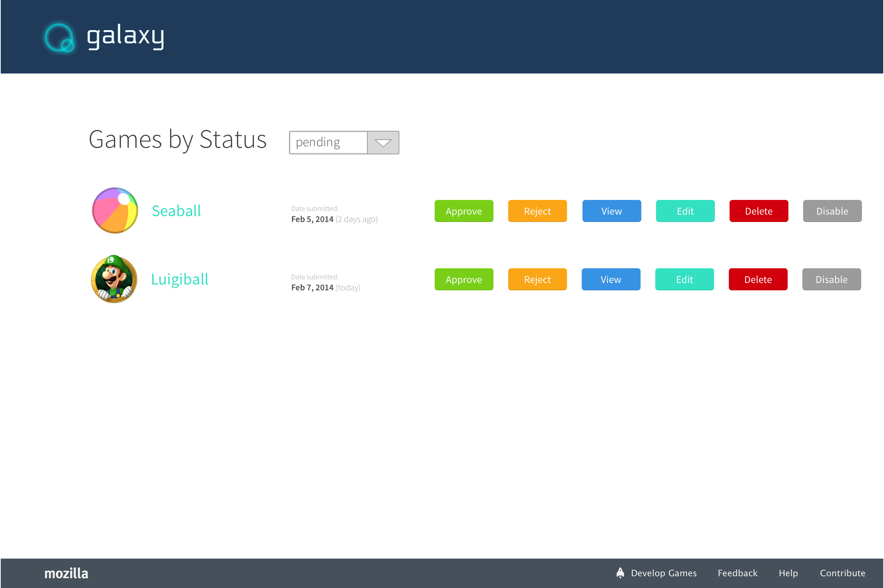This screenshot has height=588, width=884.
Task: Delete the Luigiball game
Action: 758,279
